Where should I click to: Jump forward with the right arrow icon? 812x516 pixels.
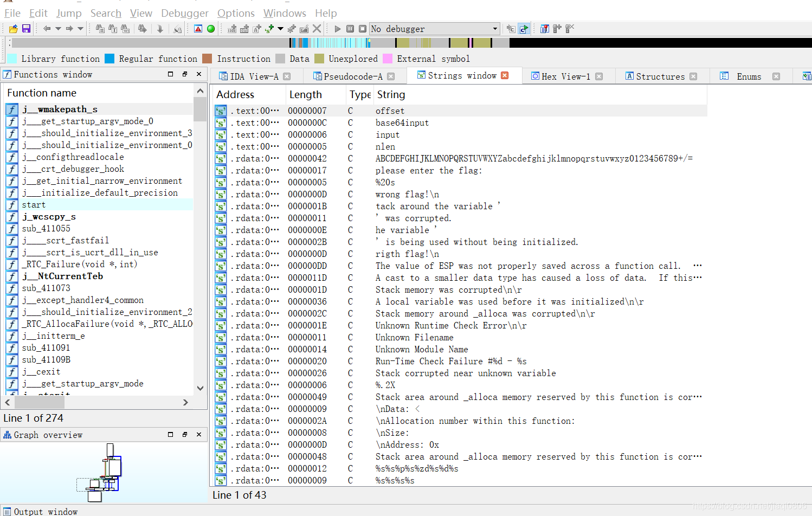[69, 29]
